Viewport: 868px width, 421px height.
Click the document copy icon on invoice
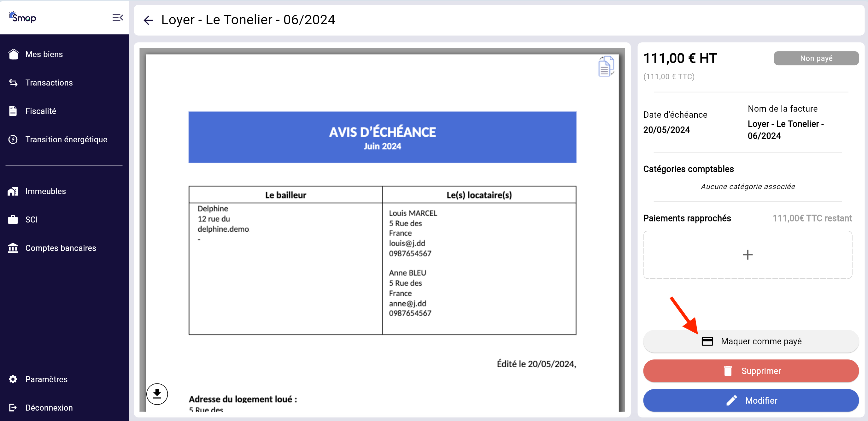(x=606, y=66)
